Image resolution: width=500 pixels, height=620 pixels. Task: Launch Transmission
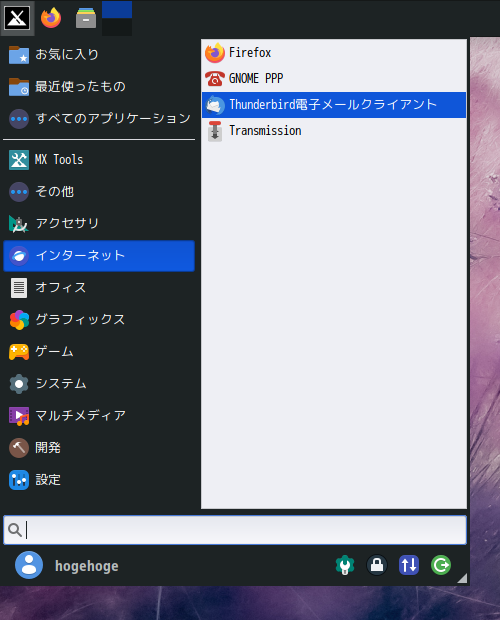[334, 131]
